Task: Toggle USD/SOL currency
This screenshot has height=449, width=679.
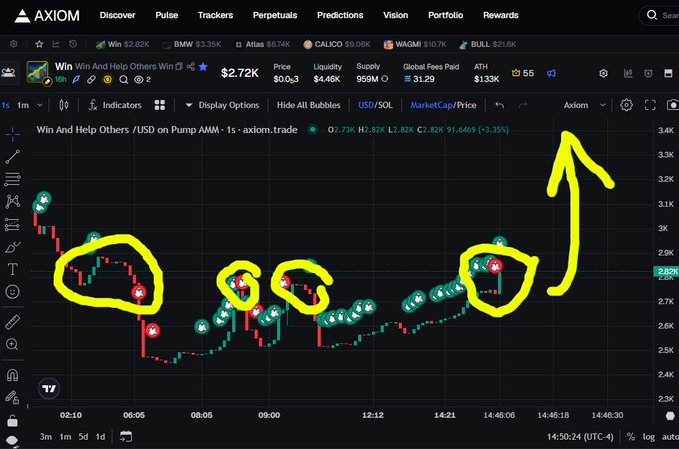Action: (375, 105)
